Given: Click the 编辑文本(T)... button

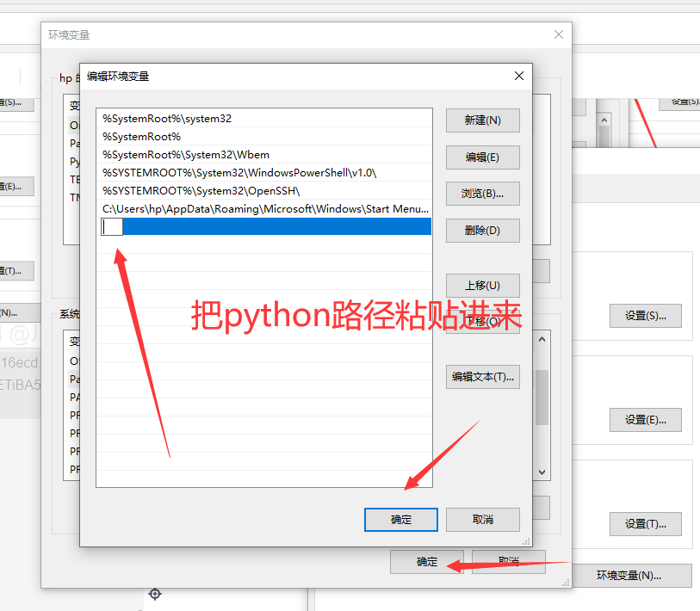Looking at the screenshot, I should coord(482,377).
